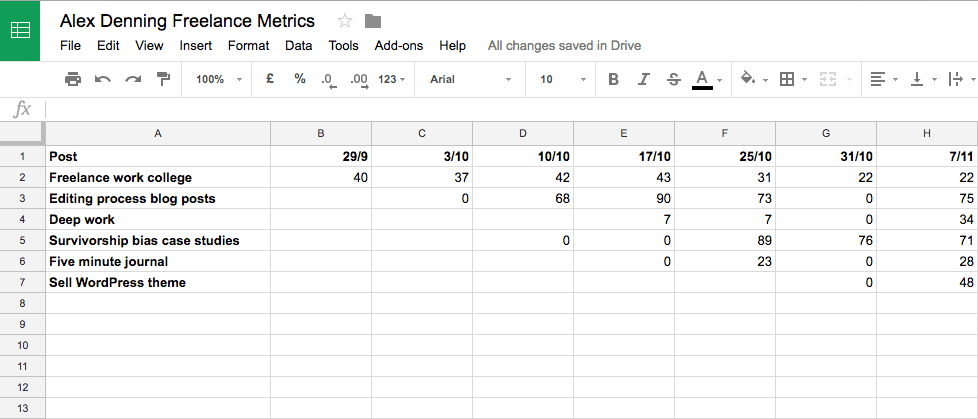Viewport: 978px width, 419px height.
Task: Format as currency with pound icon
Action: coord(269,79)
